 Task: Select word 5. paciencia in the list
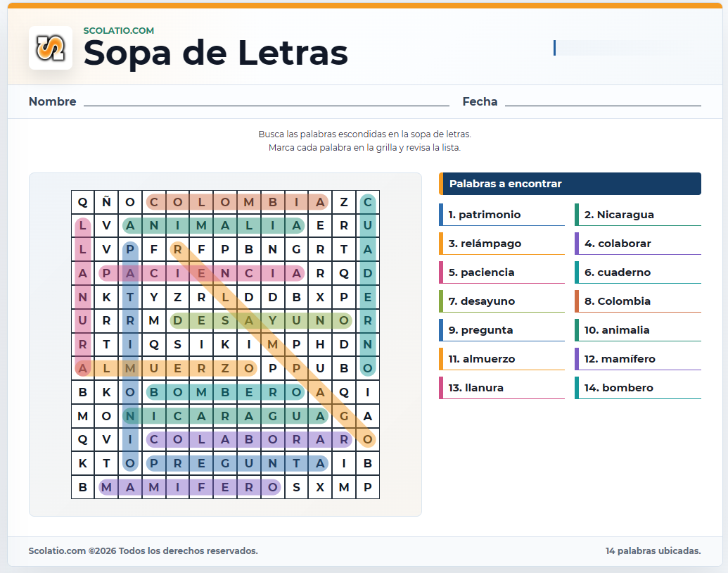(x=502, y=272)
